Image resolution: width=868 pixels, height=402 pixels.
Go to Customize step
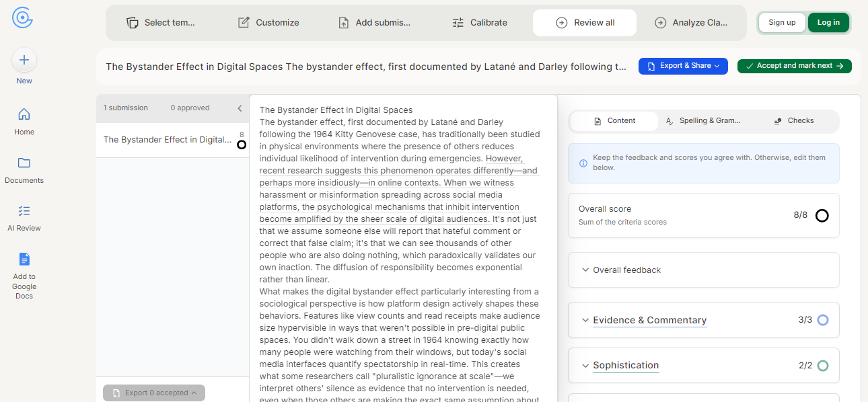click(268, 23)
